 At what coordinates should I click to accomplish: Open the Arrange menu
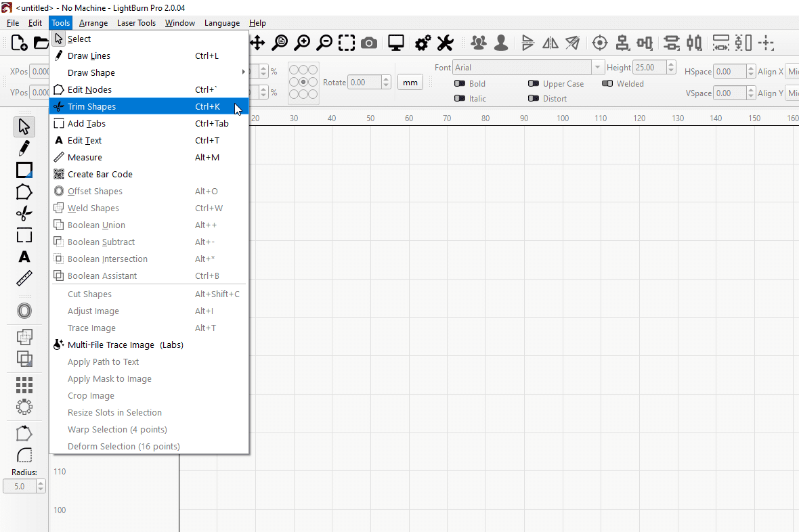click(93, 23)
